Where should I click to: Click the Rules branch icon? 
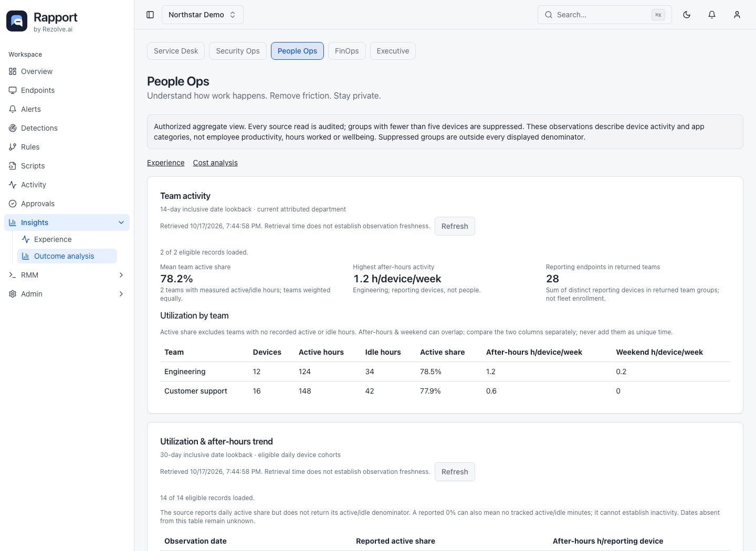pos(13,147)
